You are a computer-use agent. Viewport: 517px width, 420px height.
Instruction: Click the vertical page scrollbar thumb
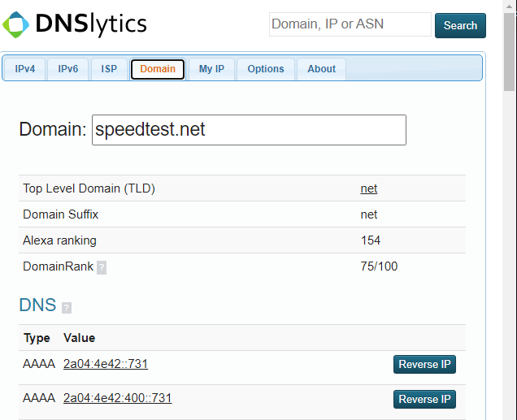coord(510,49)
